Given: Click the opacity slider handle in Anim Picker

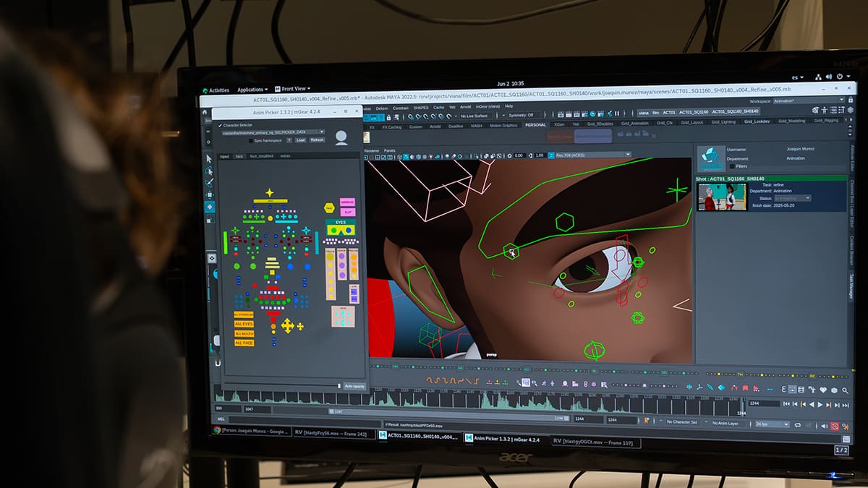Looking at the screenshot, I should [x=339, y=387].
